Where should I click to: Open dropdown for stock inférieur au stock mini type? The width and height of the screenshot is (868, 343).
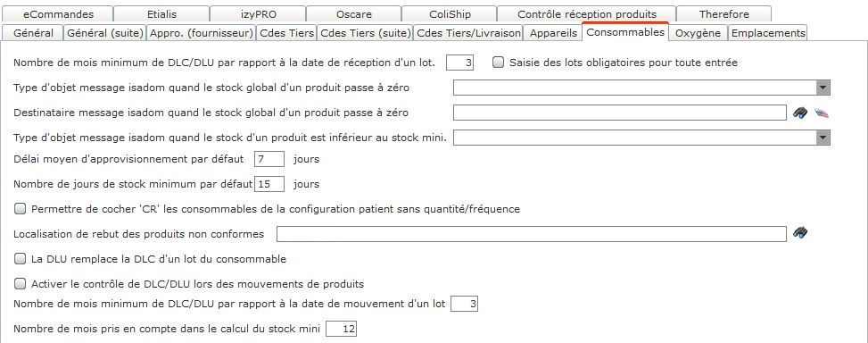pos(823,138)
